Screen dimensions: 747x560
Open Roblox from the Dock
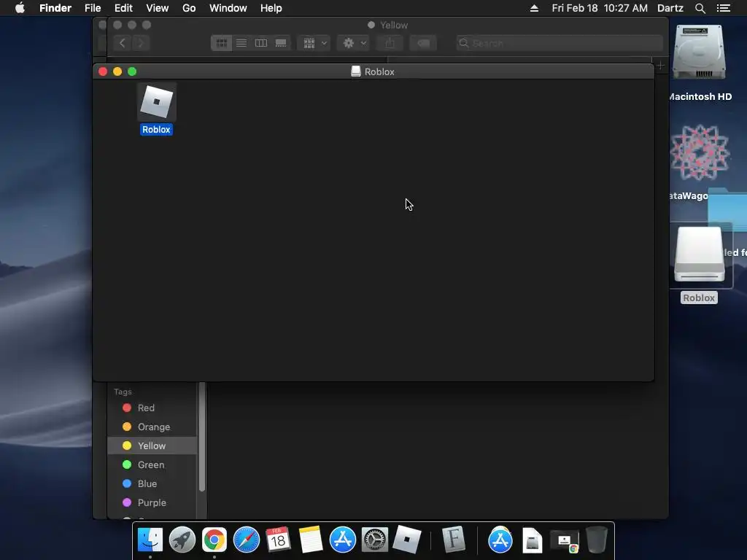[x=407, y=540]
